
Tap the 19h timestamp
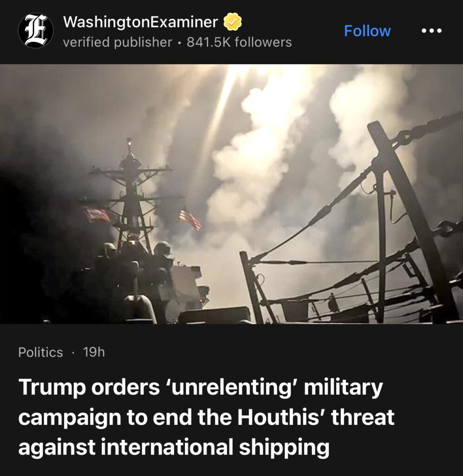[94, 352]
